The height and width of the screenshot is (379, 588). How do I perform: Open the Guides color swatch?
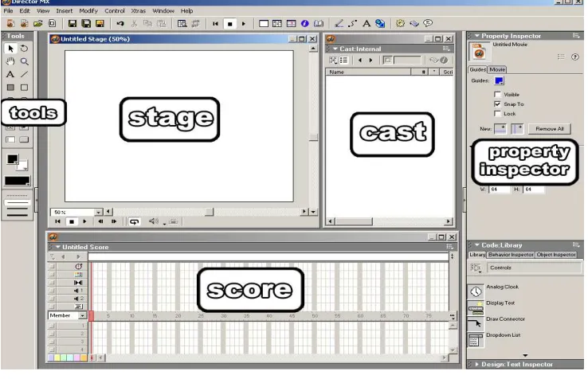point(499,80)
